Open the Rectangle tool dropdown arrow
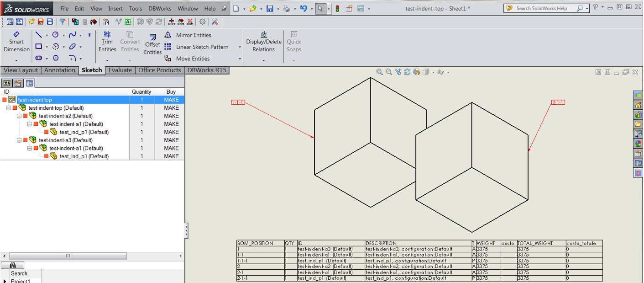Viewport: 644px width, 283px height. tap(47, 47)
